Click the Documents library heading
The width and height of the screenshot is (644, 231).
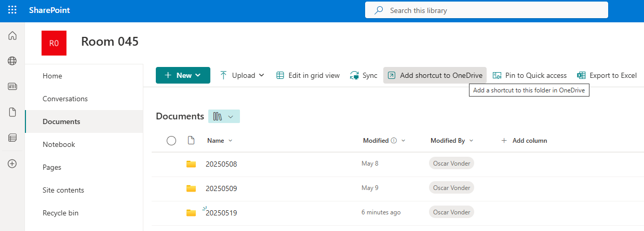[180, 116]
